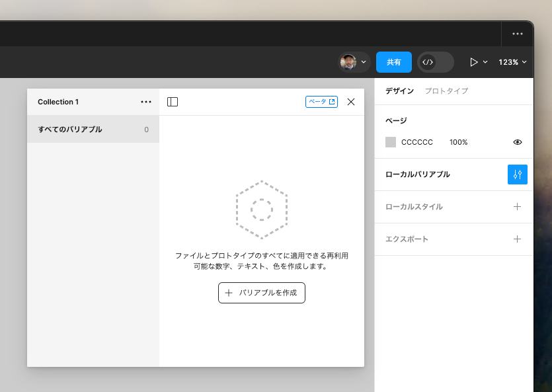Open the window options ellipsis menu
Viewport: 552px width, 392px height.
(x=518, y=34)
